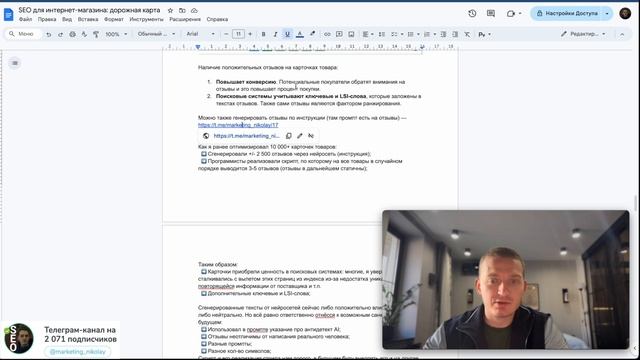The height and width of the screenshot is (360, 640).
Task: Increase indent
Action: pos(455,34)
